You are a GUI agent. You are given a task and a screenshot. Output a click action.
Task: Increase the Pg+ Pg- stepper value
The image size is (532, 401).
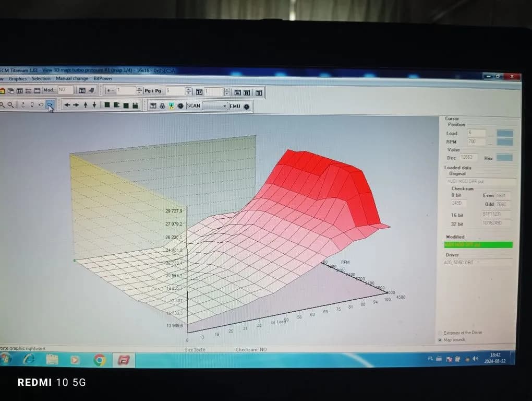(188, 89)
